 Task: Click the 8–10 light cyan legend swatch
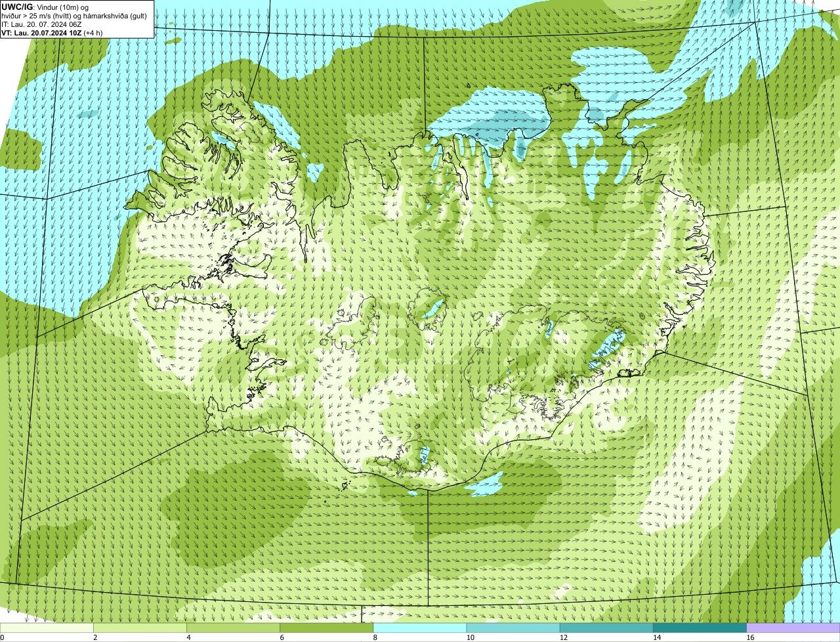pos(420,628)
